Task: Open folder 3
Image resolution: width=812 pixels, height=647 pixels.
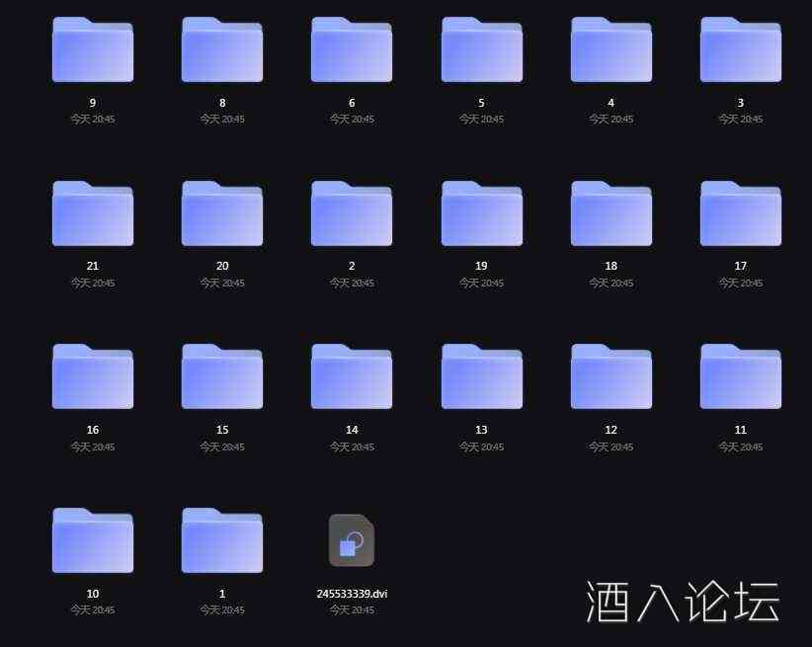Action: (x=740, y=50)
